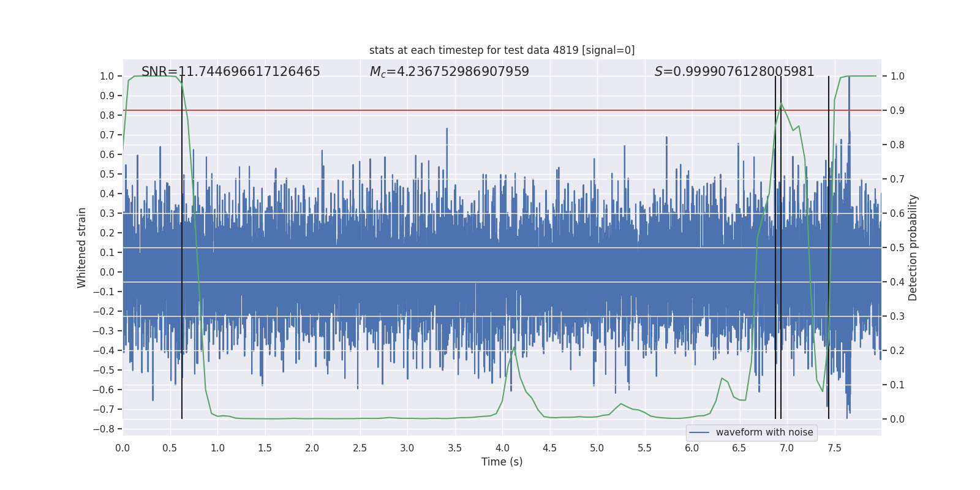Click the green curve peak touching the red line

pos(781,104)
